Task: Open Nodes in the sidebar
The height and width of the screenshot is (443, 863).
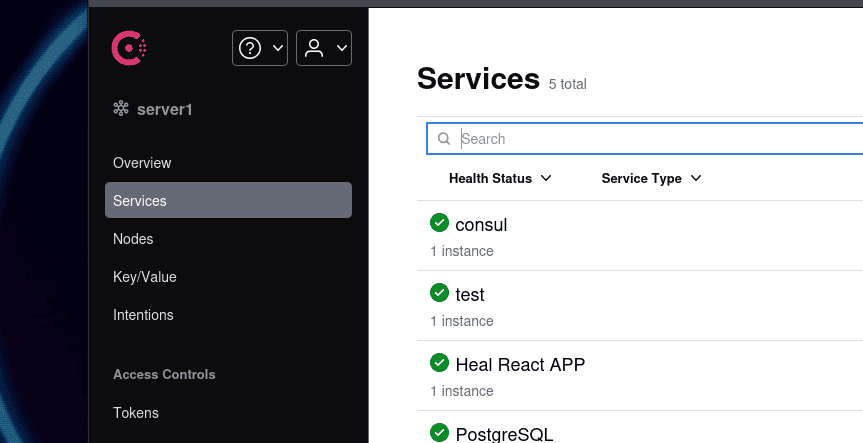Action: click(x=133, y=239)
